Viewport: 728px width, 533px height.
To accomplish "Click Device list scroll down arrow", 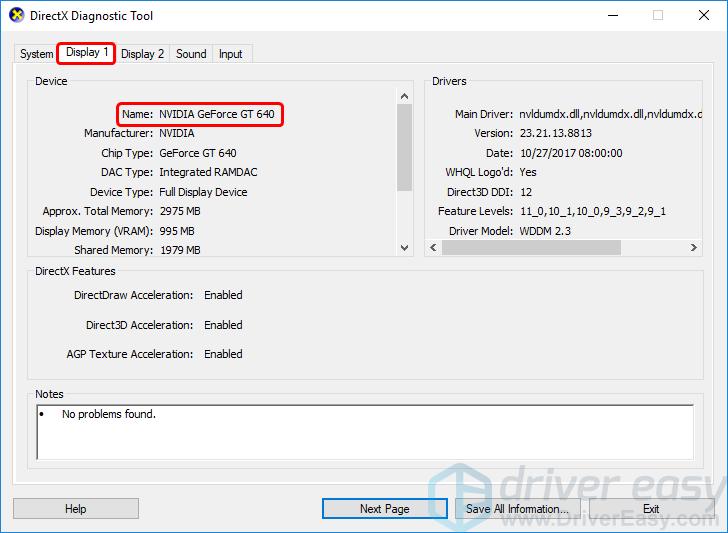I will click(x=404, y=248).
